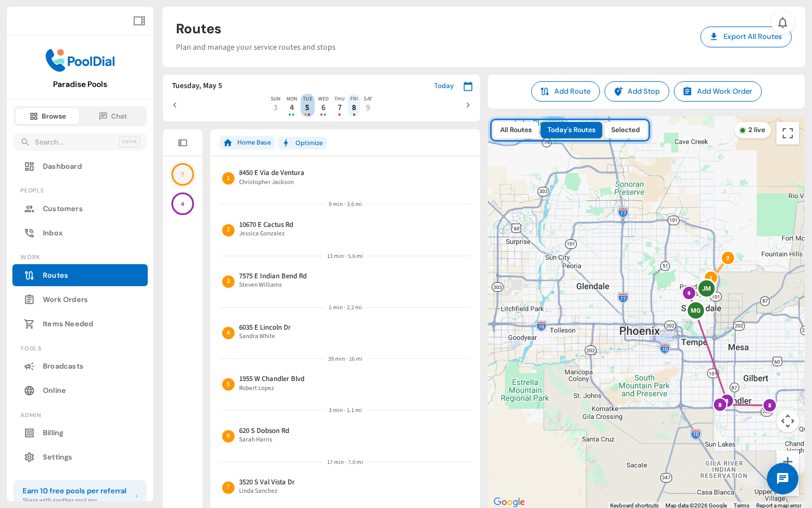Image resolution: width=812 pixels, height=508 pixels.
Task: Click Add Stop button
Action: (637, 91)
